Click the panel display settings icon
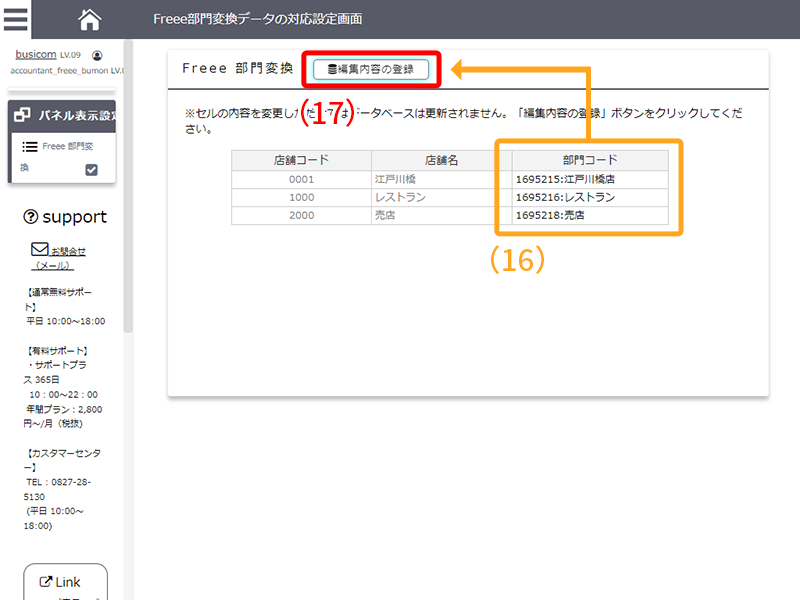 click(x=23, y=115)
